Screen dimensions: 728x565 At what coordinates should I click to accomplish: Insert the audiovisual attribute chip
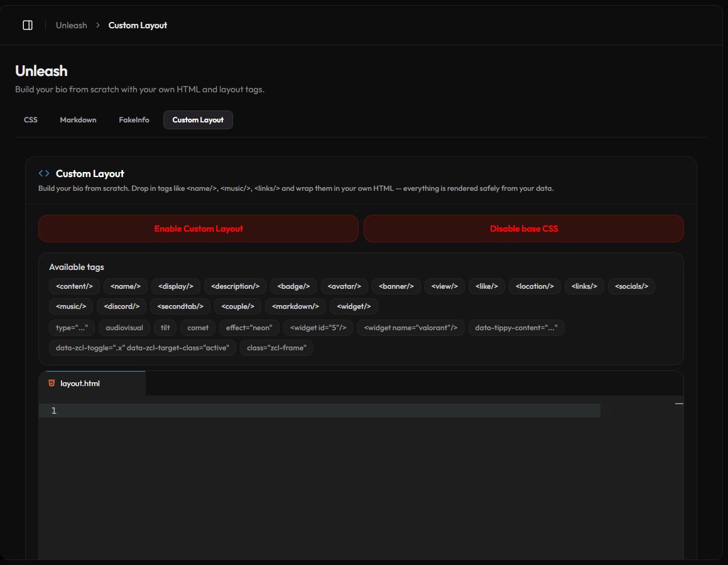pos(124,328)
